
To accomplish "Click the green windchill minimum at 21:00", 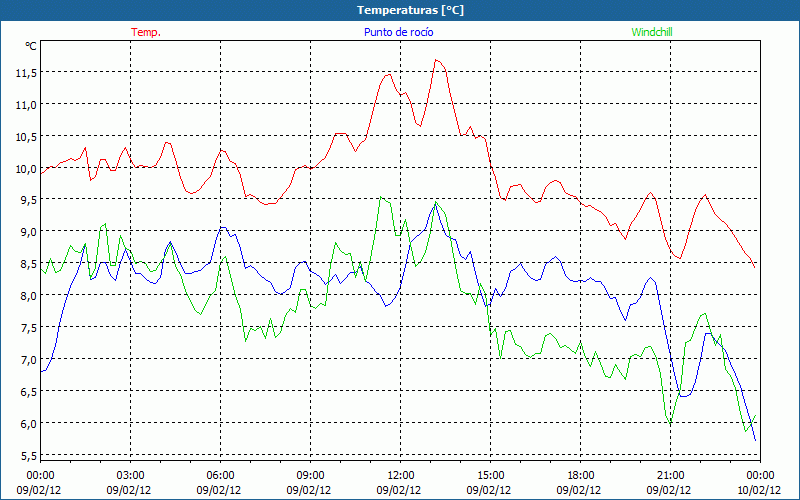I will (x=670, y=424).
